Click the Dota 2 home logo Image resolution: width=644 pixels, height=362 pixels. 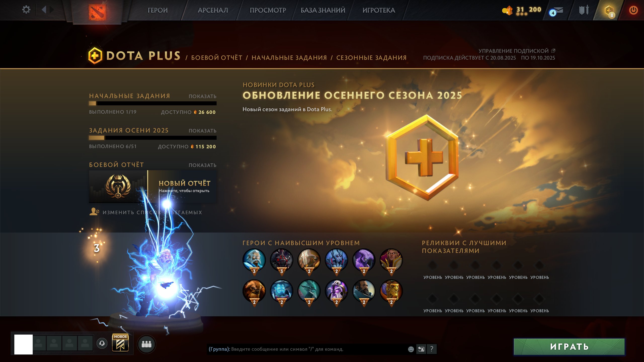point(97,12)
